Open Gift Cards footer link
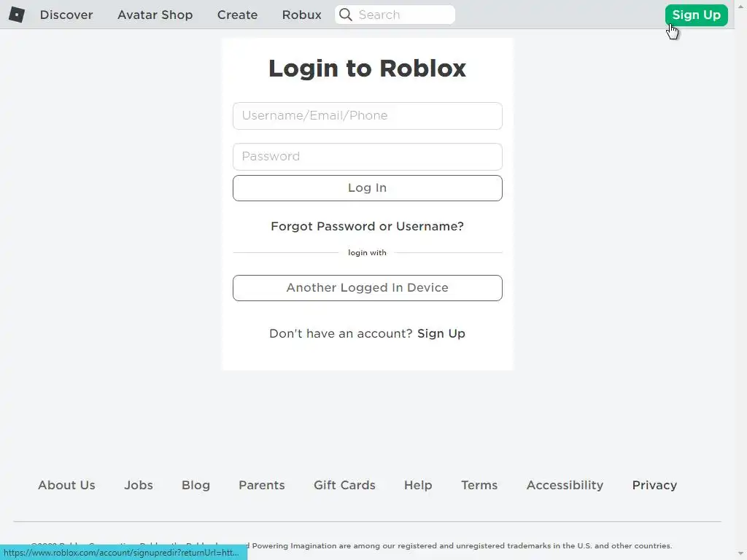747x560 pixels. point(344,485)
